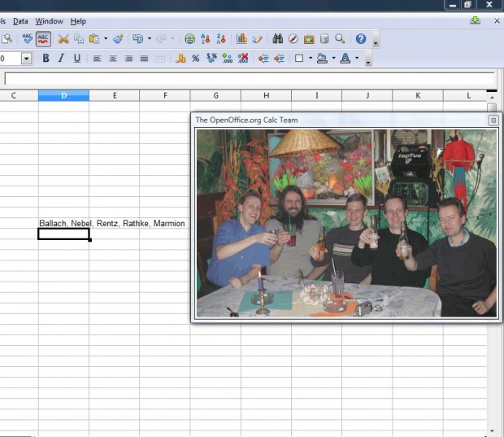The image size is (504, 437).
Task: Open the Gallery icon
Action: click(x=309, y=39)
